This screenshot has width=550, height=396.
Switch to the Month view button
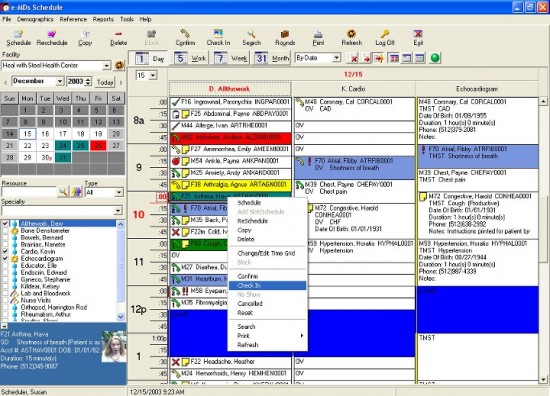tap(272, 58)
